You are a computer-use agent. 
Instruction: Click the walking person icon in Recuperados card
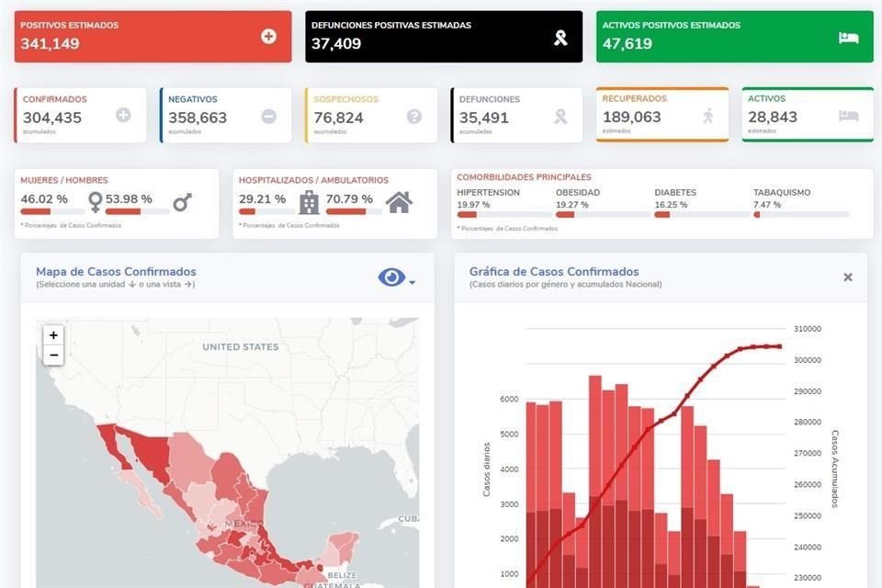[707, 116]
